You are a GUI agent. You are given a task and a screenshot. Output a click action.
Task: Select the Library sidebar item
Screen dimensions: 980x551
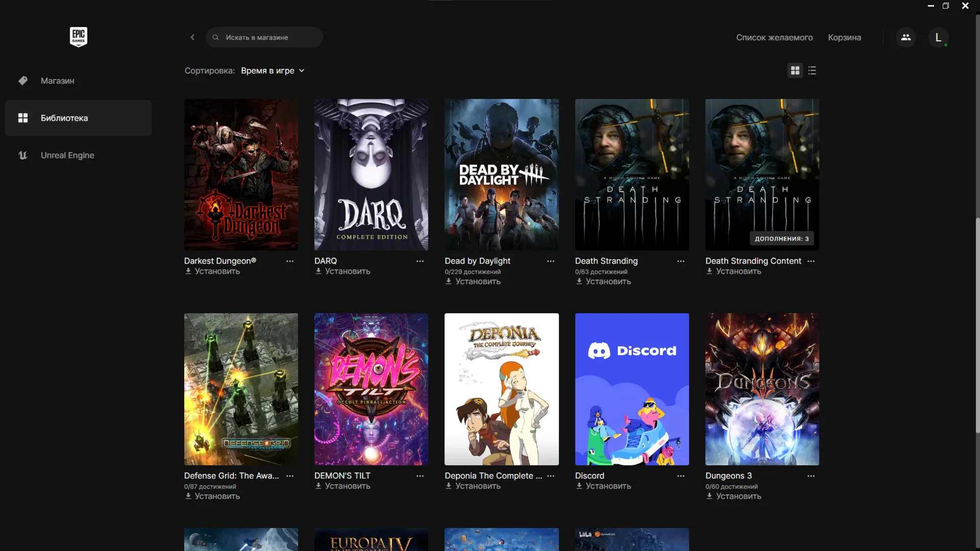coord(78,118)
